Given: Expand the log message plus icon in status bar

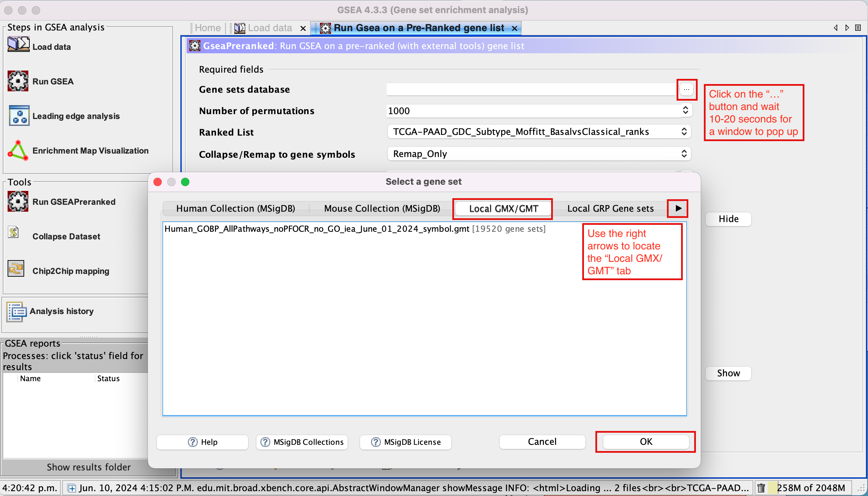Looking at the screenshot, I should point(72,488).
